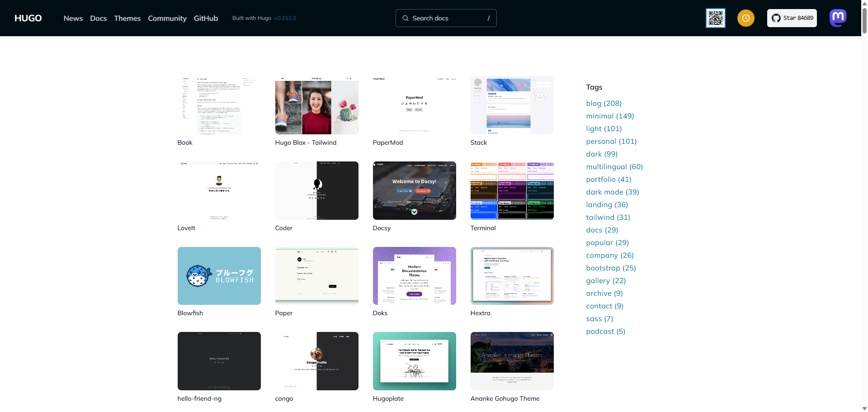
Task: Click the search magnifier icon
Action: [406, 18]
